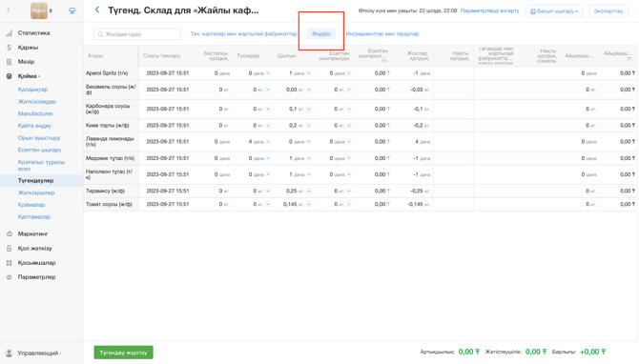Expand Түсімдер details for Aperol Spritz row
639x364 pixels.
268,73
